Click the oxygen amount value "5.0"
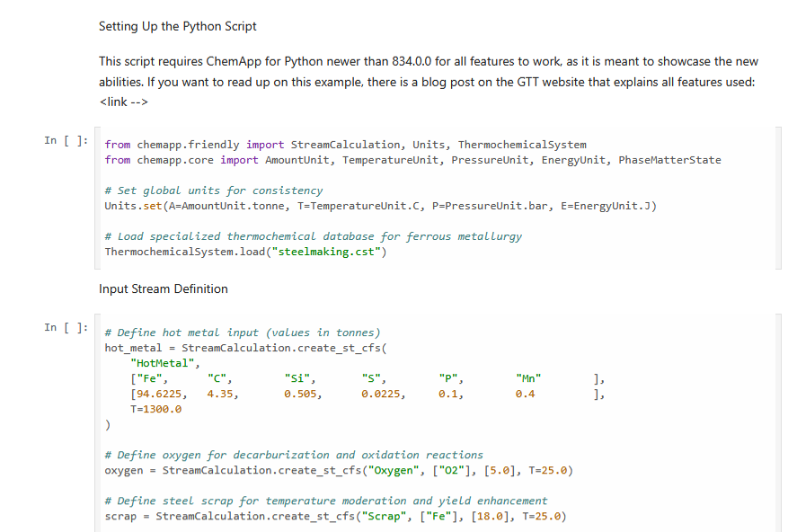Viewport: 797px width, 532px height. 500,470
